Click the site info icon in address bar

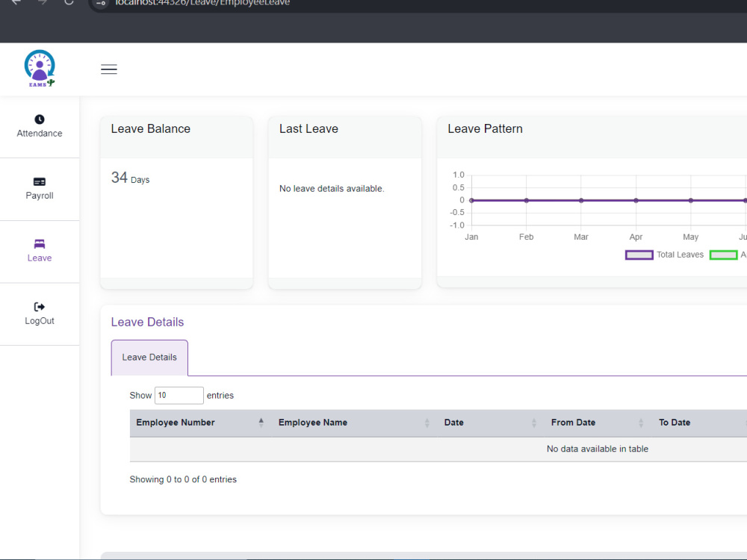click(x=101, y=3)
